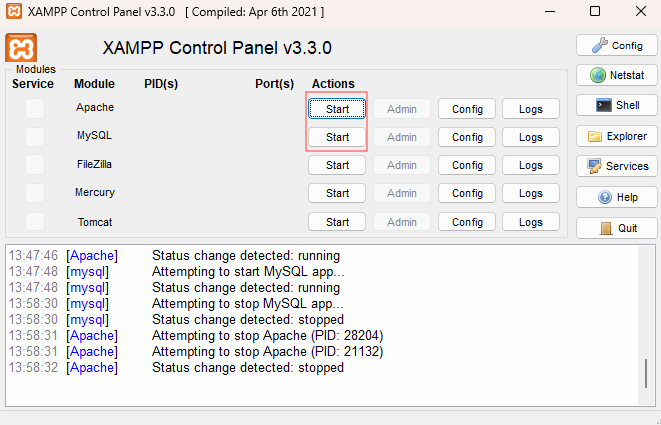The width and height of the screenshot is (661, 425).
Task: Open Config with the wrench icon
Action: [617, 46]
